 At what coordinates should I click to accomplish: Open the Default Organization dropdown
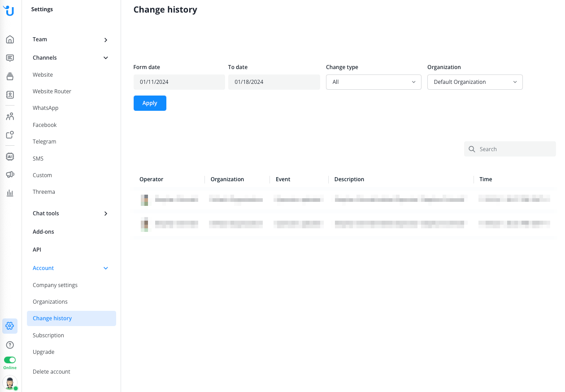coord(474,82)
